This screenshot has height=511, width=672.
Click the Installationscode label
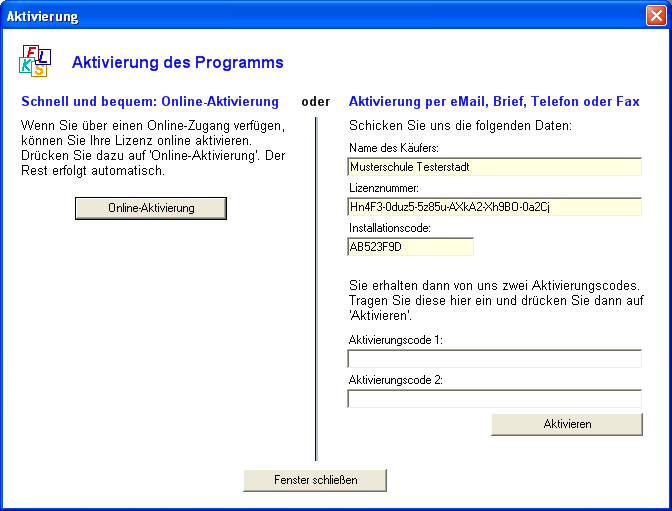click(x=389, y=228)
